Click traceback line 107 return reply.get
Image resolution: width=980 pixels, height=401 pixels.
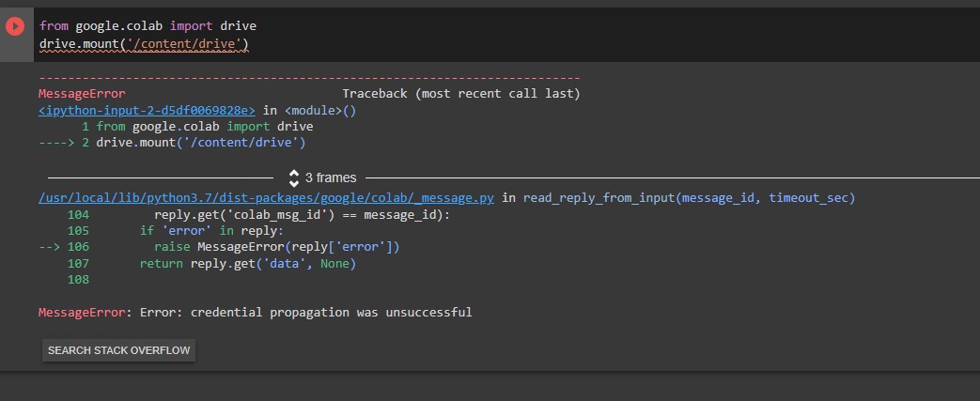pyautogui.click(x=211, y=264)
